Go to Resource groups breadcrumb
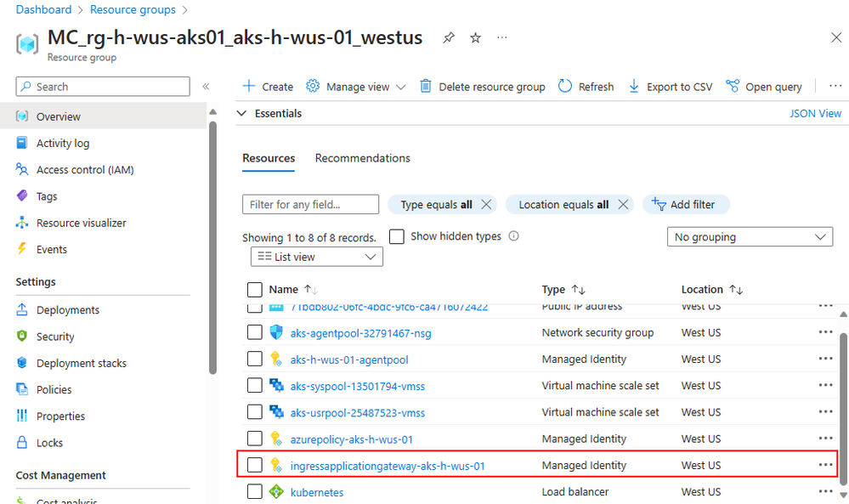This screenshot has width=849, height=504. [x=133, y=9]
